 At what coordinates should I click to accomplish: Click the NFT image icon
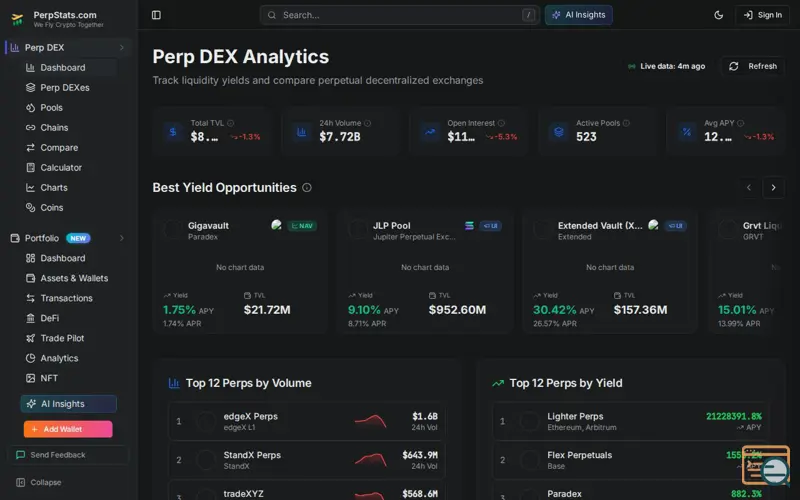31,378
